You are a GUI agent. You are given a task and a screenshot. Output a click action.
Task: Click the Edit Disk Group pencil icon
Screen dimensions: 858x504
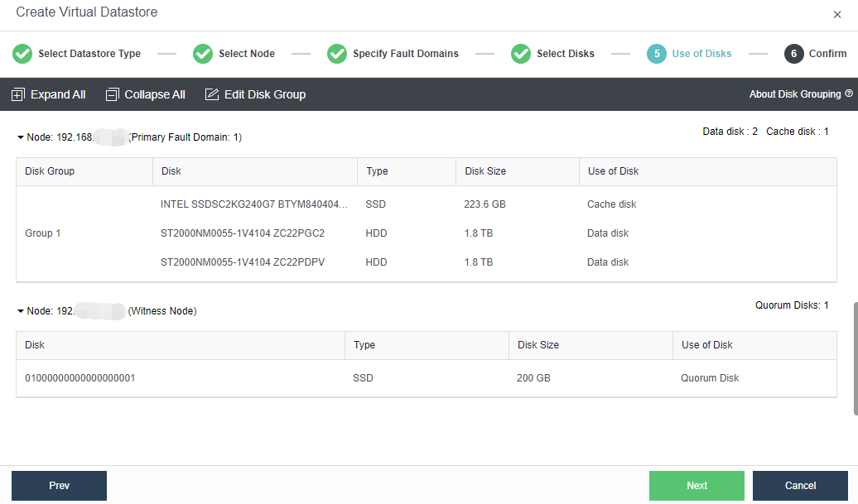[212, 95]
